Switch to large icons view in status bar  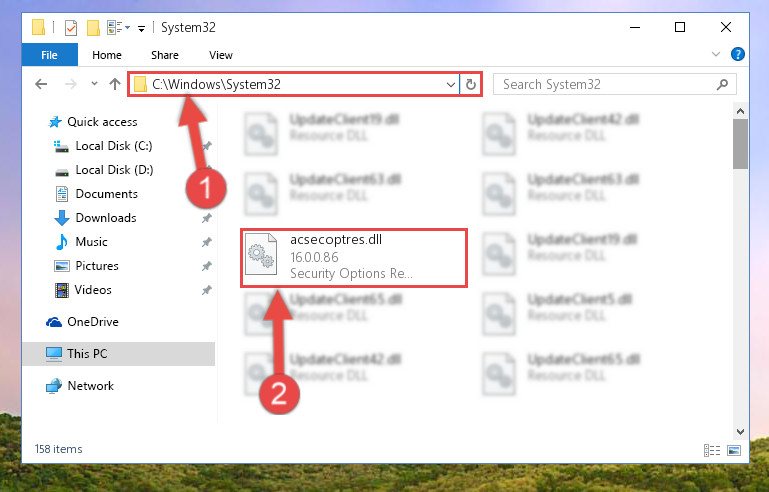(734, 450)
